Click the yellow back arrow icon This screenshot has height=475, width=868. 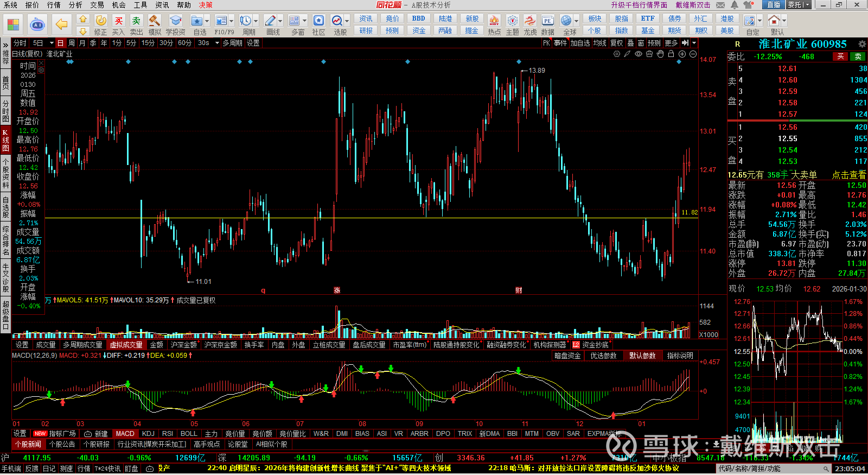point(62,24)
